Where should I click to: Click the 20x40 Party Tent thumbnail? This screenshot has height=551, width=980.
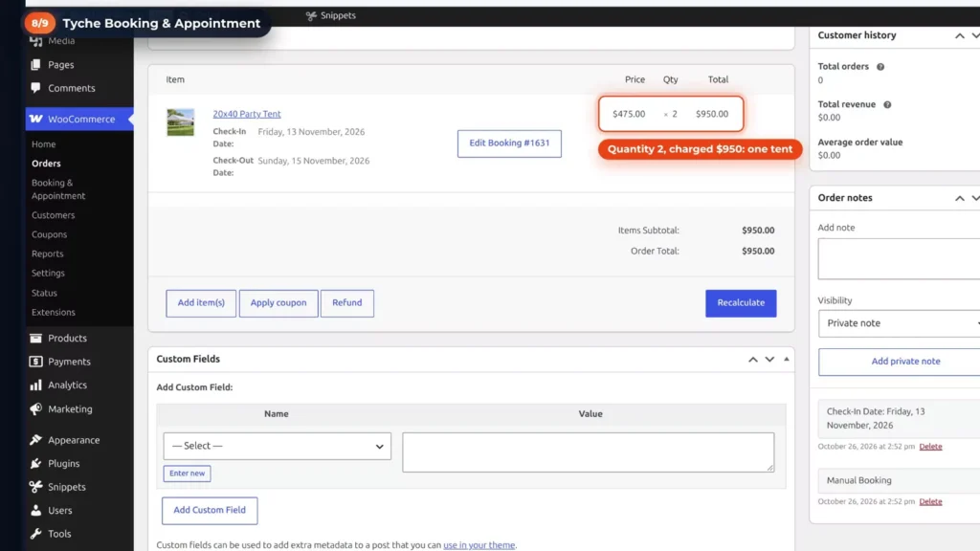pyautogui.click(x=180, y=122)
